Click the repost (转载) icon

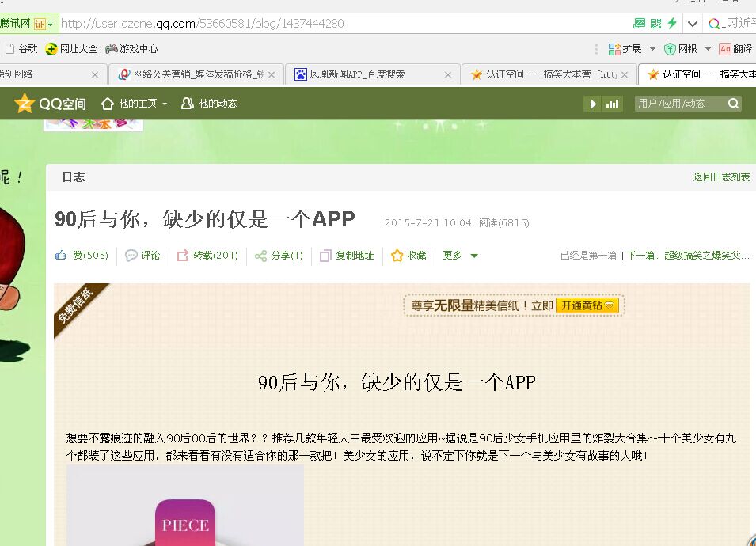(183, 256)
